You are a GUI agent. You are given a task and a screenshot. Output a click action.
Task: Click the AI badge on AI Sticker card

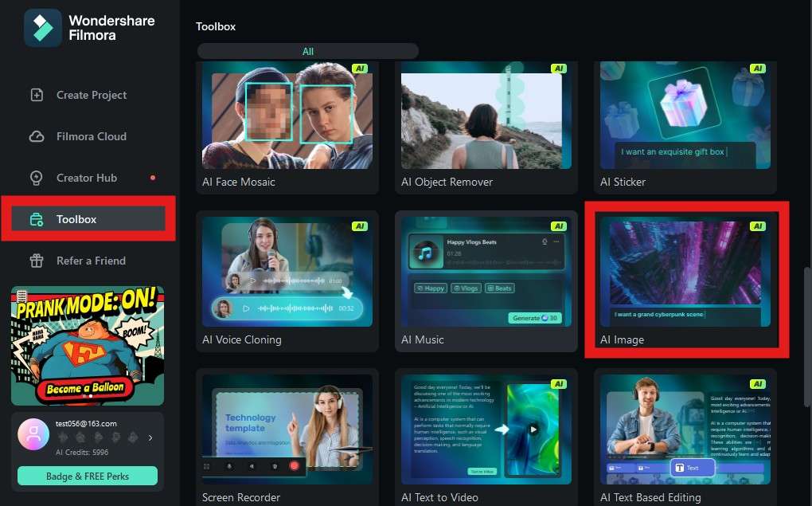click(x=758, y=69)
